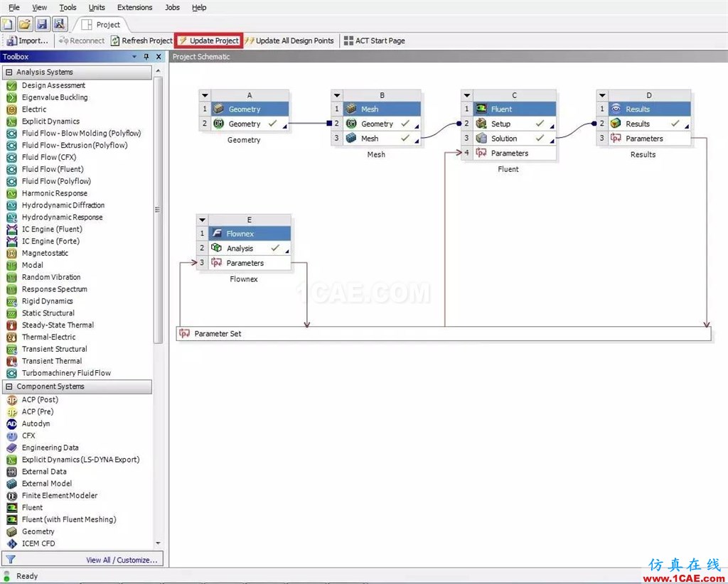Open the system A dropdown arrow

205,95
